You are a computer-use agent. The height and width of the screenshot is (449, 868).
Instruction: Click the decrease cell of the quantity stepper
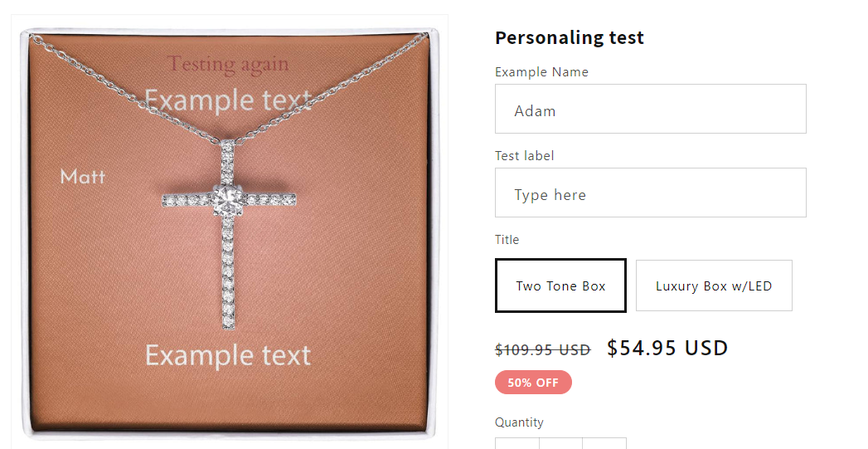(517, 443)
